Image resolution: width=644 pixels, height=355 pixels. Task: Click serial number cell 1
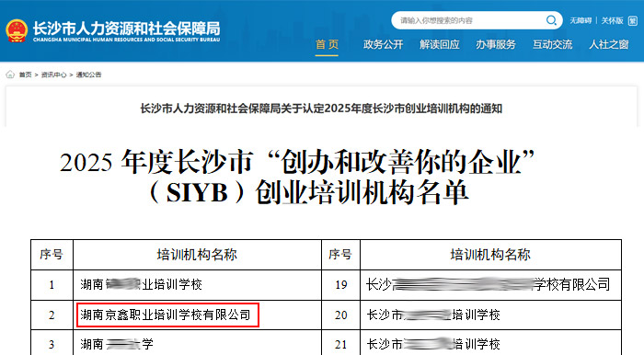click(52, 285)
